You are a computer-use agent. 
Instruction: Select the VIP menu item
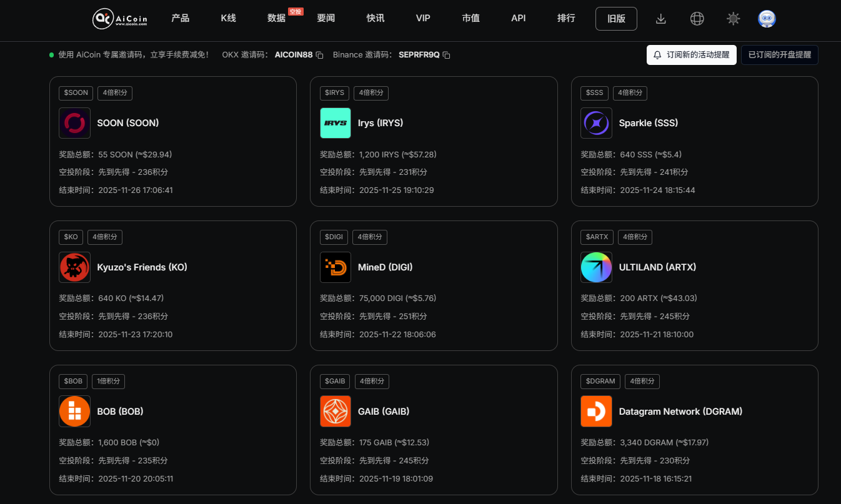tap(423, 19)
